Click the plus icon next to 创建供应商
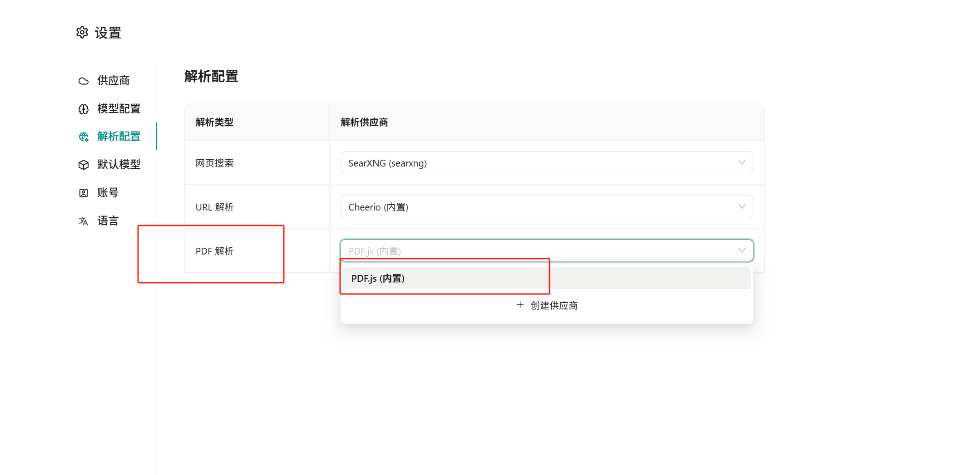The image size is (980, 475). pyautogui.click(x=520, y=305)
